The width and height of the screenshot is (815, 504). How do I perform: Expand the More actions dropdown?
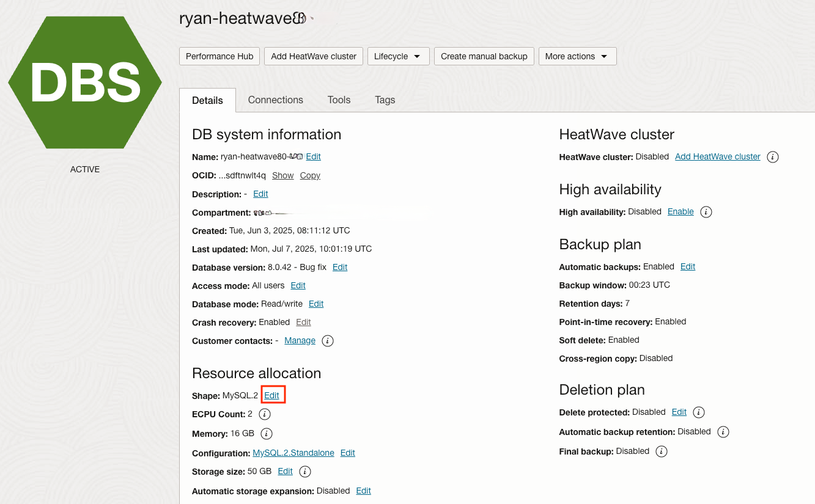coord(577,56)
